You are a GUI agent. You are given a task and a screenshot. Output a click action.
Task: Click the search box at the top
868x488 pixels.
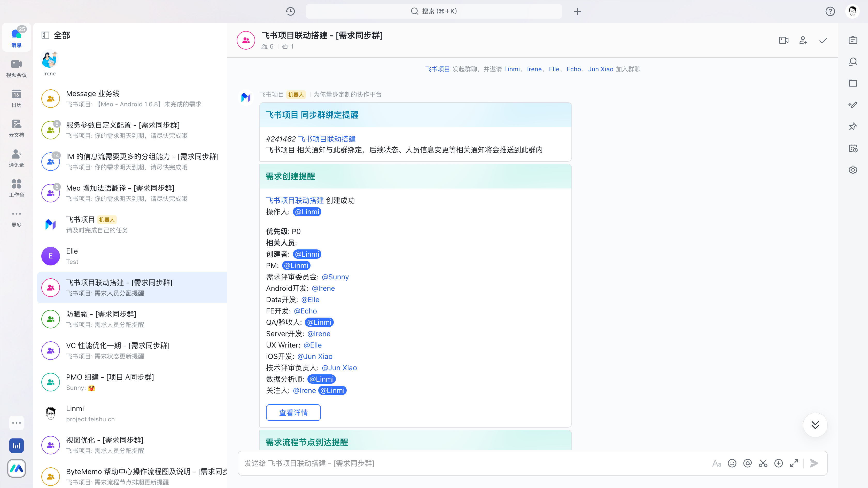point(434,11)
